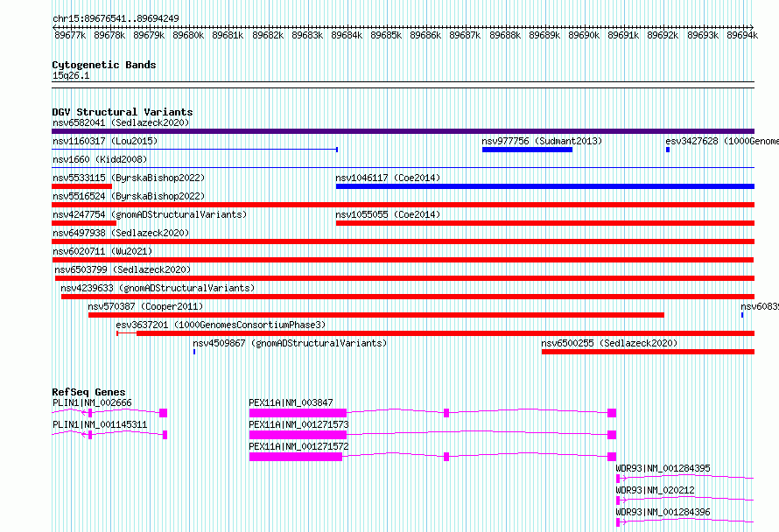Select the PLIN1 NM_002666 right-end exon block

point(163,413)
